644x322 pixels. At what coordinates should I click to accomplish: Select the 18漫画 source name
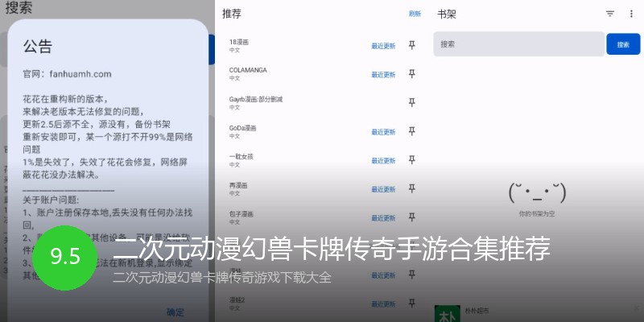point(238,42)
